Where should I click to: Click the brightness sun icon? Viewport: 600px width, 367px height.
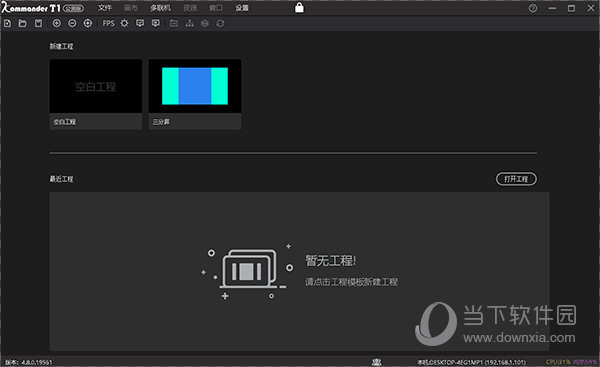pos(124,24)
